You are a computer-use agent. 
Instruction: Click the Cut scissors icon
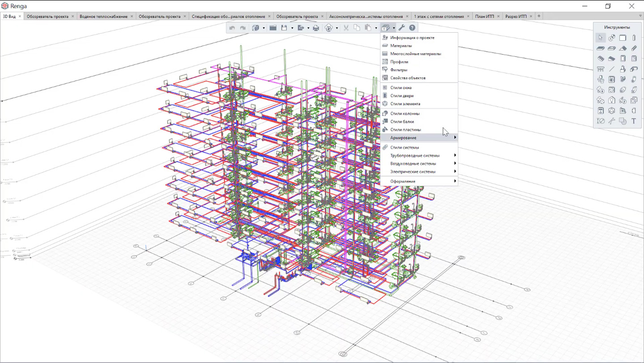click(346, 28)
